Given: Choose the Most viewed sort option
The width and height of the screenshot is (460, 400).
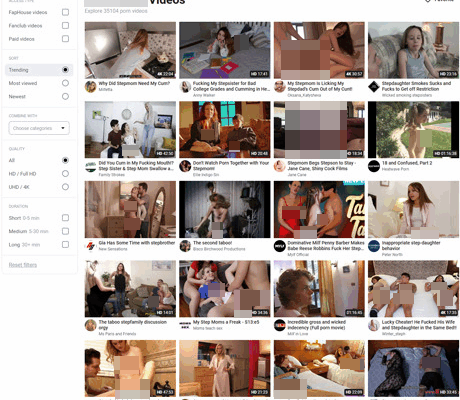Looking at the screenshot, I should [x=65, y=83].
